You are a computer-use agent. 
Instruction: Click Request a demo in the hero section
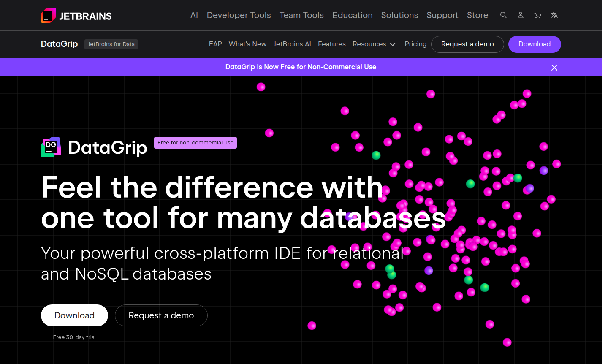pyautogui.click(x=161, y=315)
